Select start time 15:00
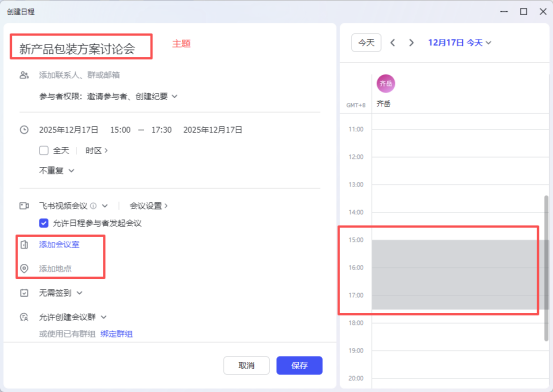 (x=120, y=130)
